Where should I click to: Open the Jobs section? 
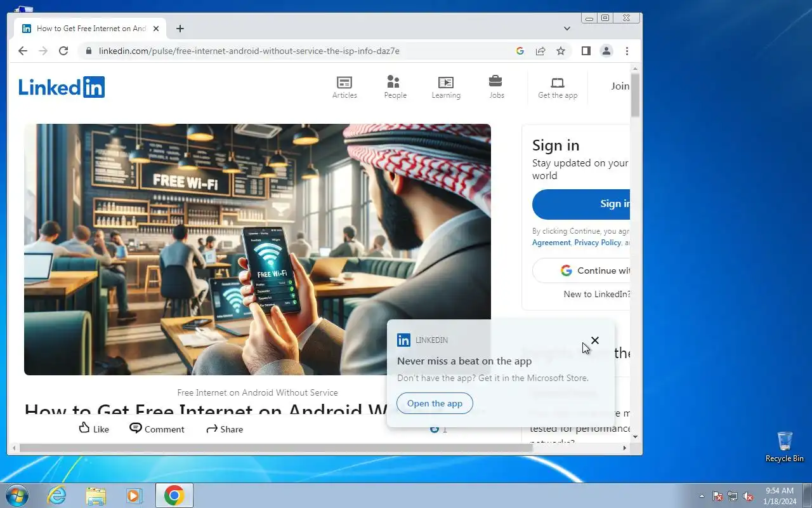[496, 87]
